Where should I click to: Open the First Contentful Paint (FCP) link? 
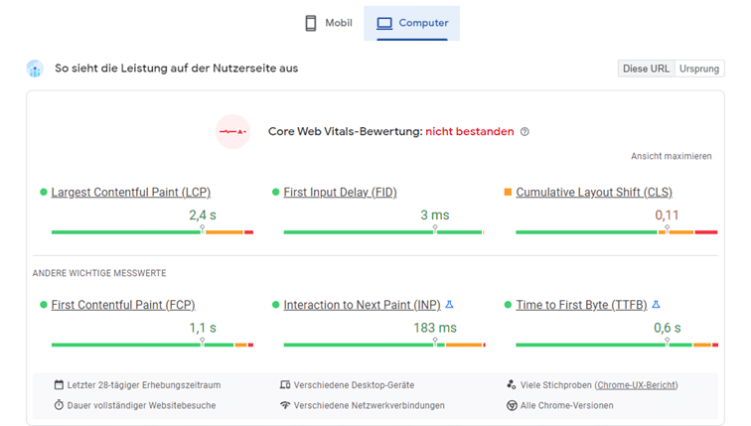[x=123, y=305]
